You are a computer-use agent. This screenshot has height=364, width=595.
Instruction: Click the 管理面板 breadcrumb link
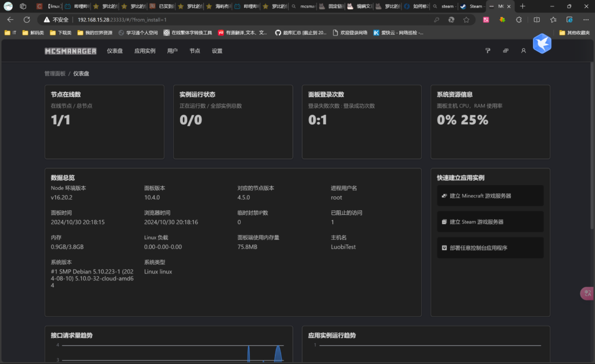[x=55, y=74]
